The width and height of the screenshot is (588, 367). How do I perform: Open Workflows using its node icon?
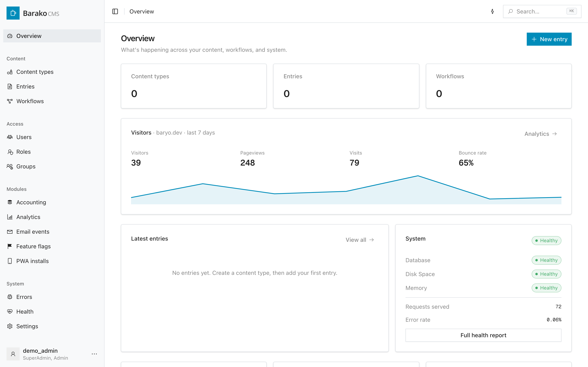click(10, 101)
